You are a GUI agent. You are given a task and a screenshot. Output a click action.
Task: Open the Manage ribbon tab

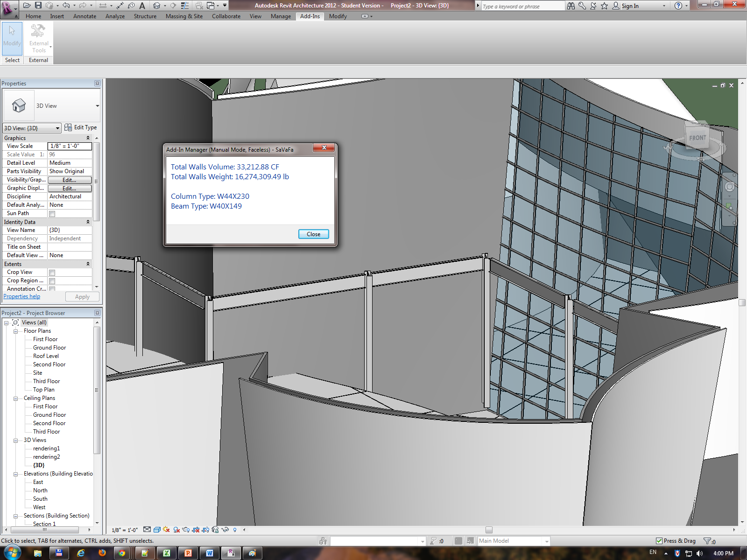click(x=280, y=16)
